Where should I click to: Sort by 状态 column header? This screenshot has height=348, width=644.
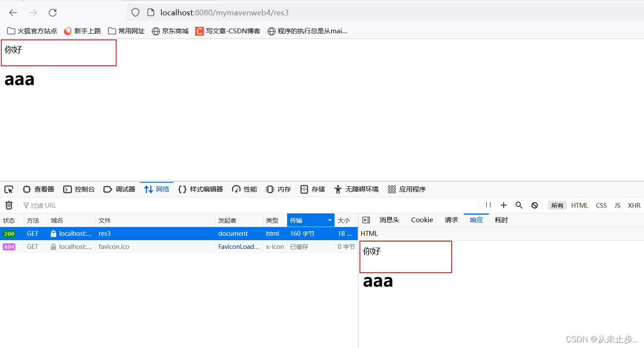click(12, 220)
